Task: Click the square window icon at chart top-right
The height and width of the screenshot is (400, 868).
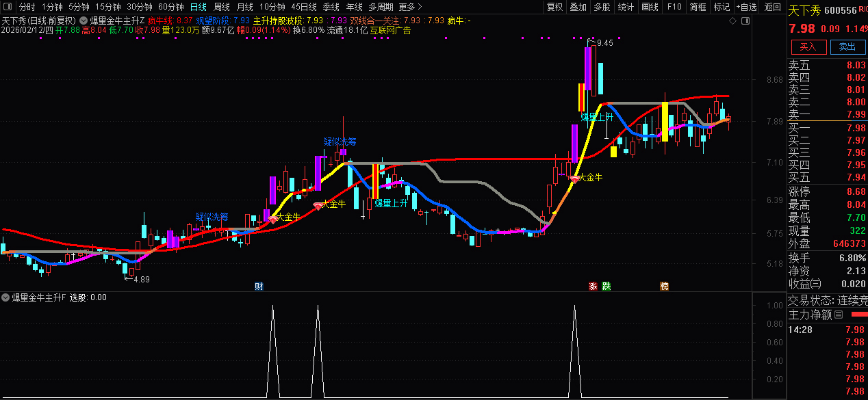Action: (745, 21)
